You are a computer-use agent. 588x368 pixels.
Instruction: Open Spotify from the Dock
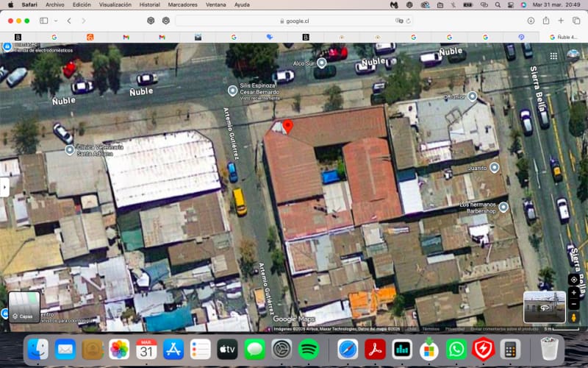click(309, 349)
